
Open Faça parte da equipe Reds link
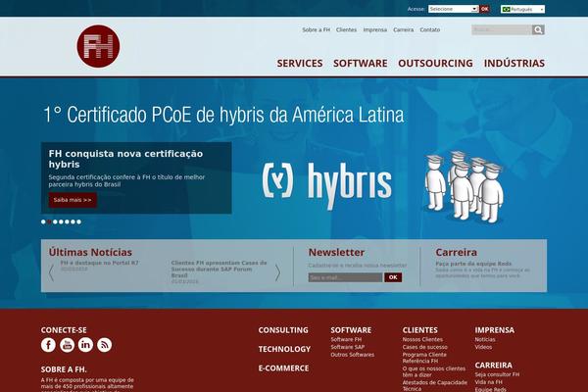click(473, 264)
